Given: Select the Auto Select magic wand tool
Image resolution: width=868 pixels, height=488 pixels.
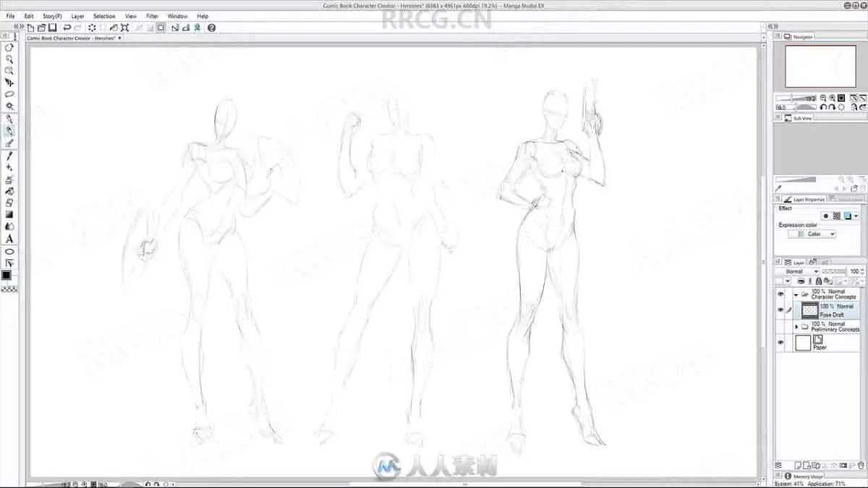Looking at the screenshot, I should (9, 106).
